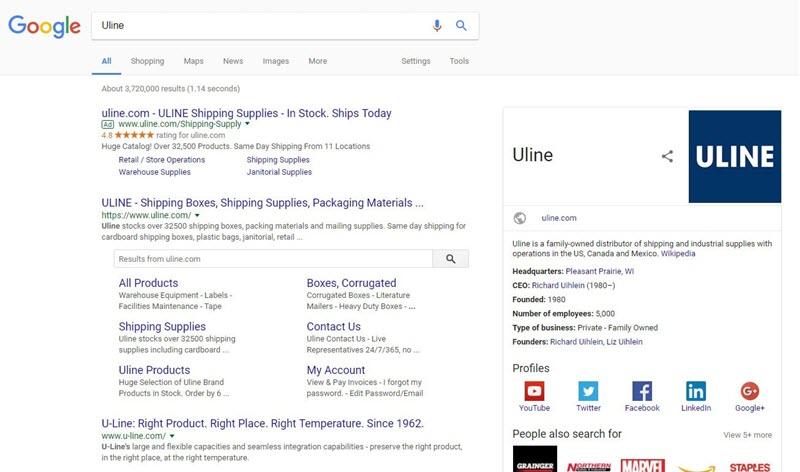Click founder Liz Uihlein link
Viewport: 800px width, 472px height.
tap(625, 342)
